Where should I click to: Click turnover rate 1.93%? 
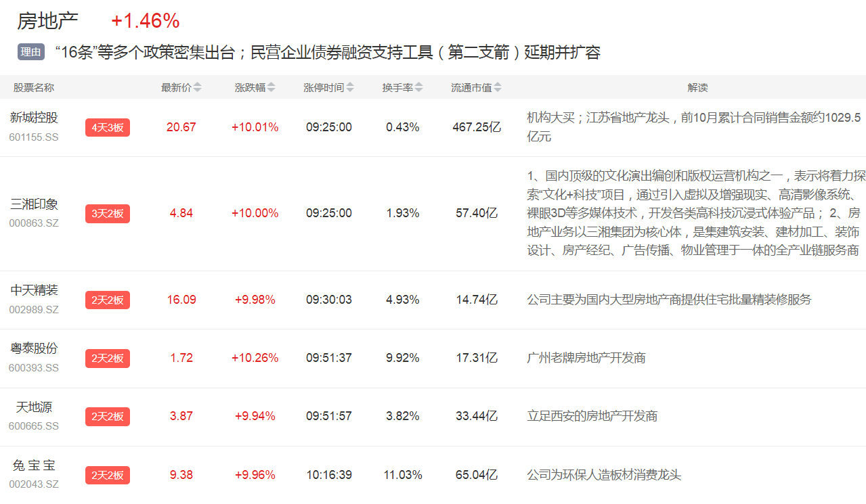(x=403, y=213)
